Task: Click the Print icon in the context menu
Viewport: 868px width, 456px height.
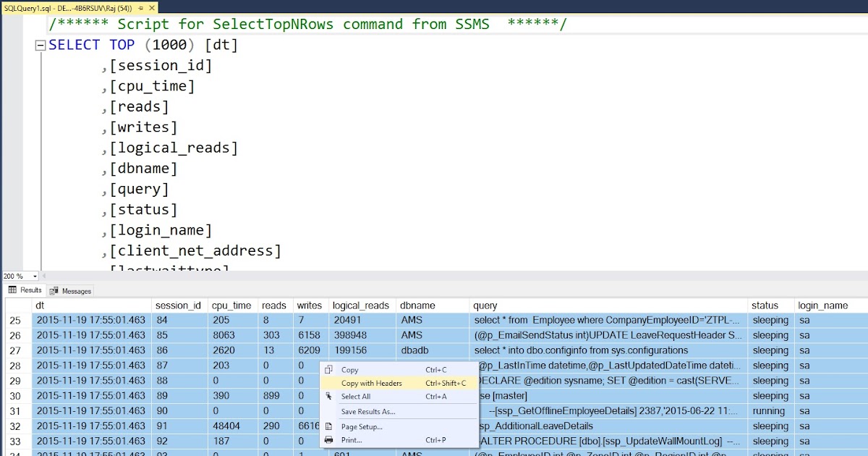Action: (x=331, y=441)
